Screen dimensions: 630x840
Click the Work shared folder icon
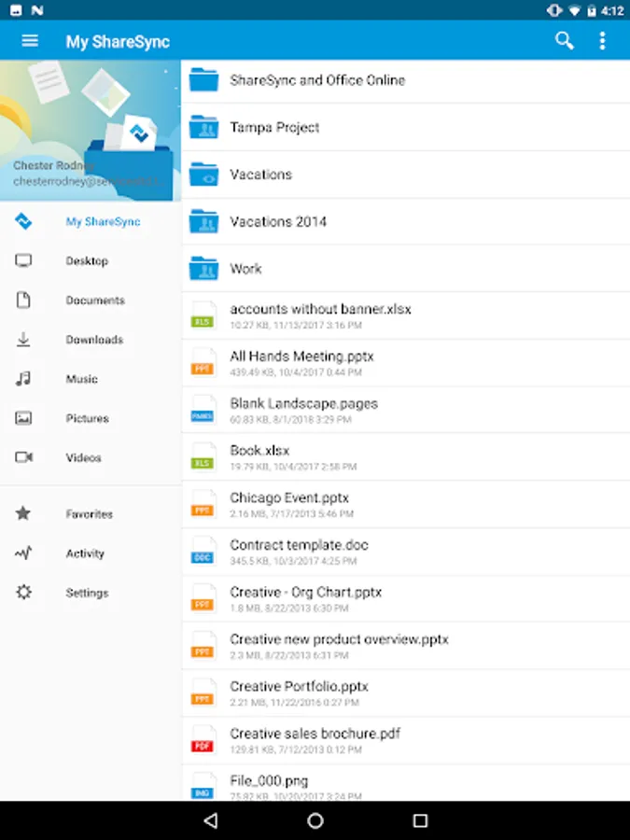203,269
